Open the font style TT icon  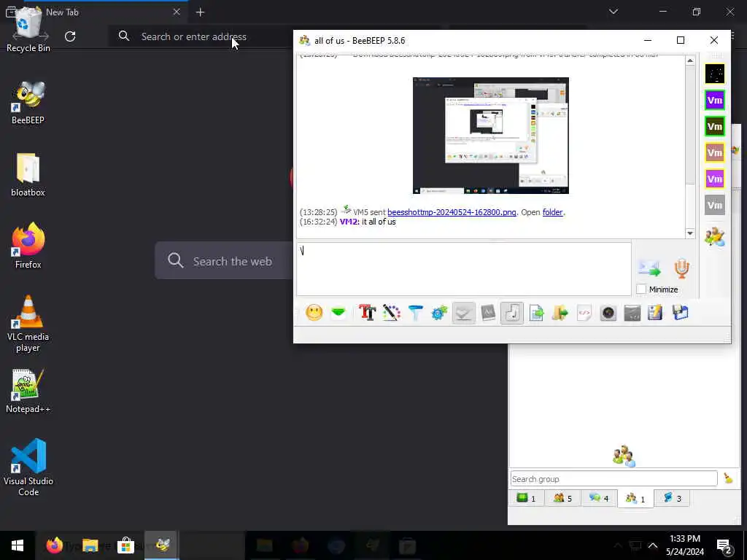[x=368, y=313]
